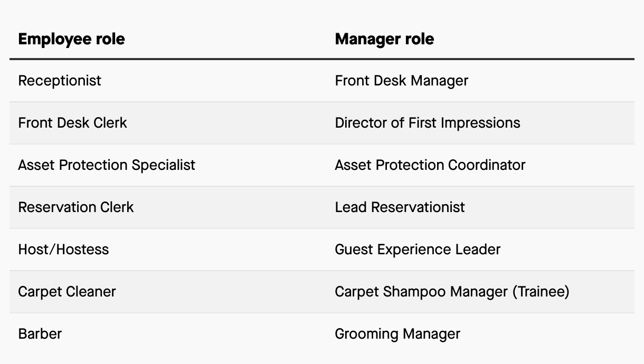The width and height of the screenshot is (644, 364).
Task: Select "Asset Protection Specialist" cell
Action: (107, 165)
